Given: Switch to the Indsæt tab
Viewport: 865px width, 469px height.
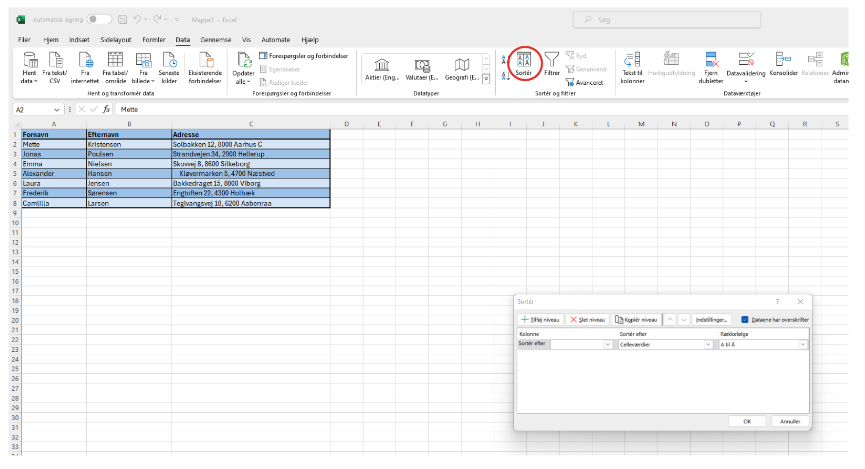Looking at the screenshot, I should pyautogui.click(x=79, y=40).
